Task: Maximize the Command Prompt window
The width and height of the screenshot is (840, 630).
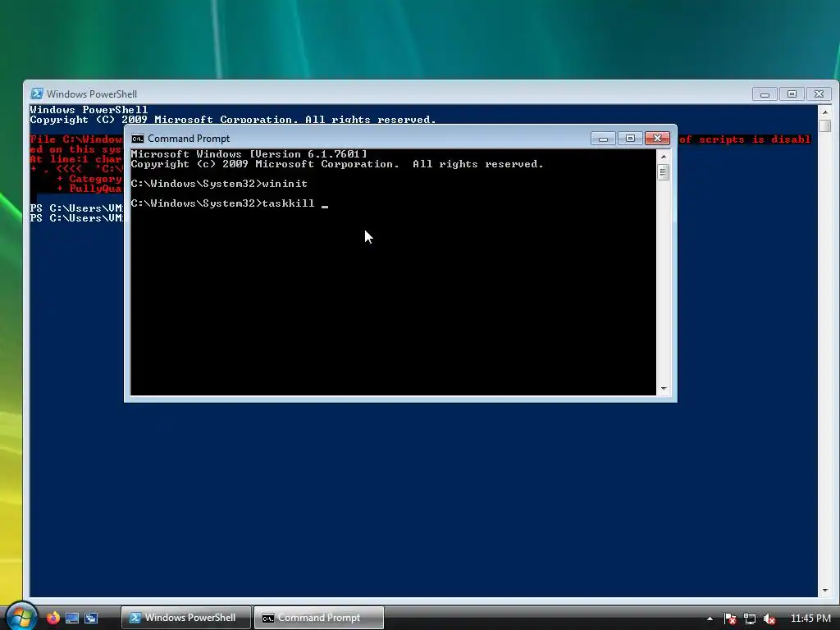Action: coord(630,139)
